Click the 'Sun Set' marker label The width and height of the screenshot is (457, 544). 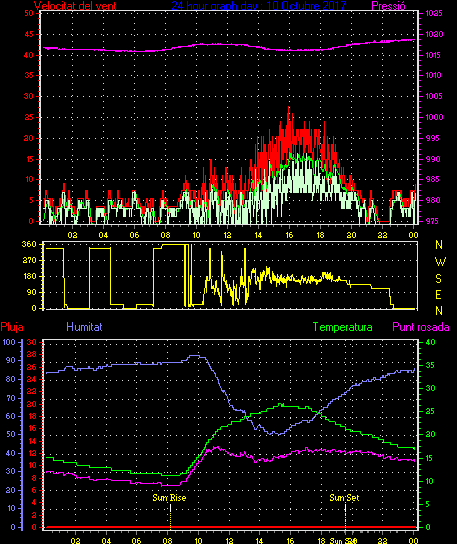coord(344,498)
